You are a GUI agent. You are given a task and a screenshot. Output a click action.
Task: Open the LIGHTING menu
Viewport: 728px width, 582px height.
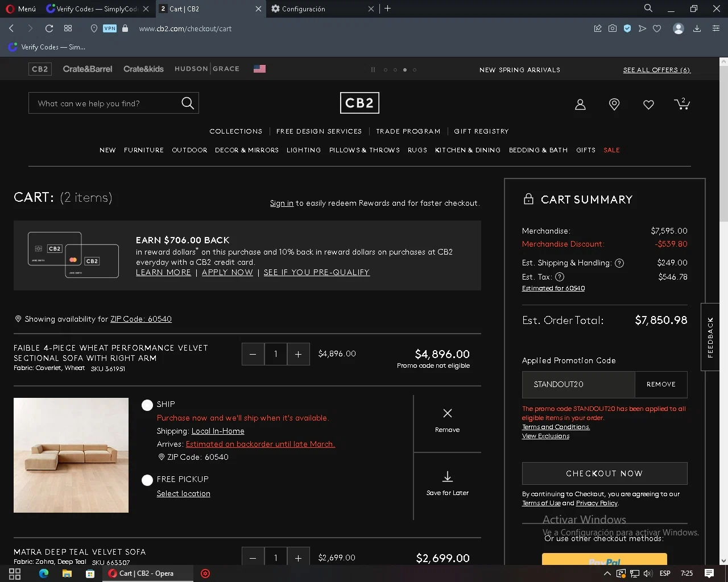coord(304,150)
